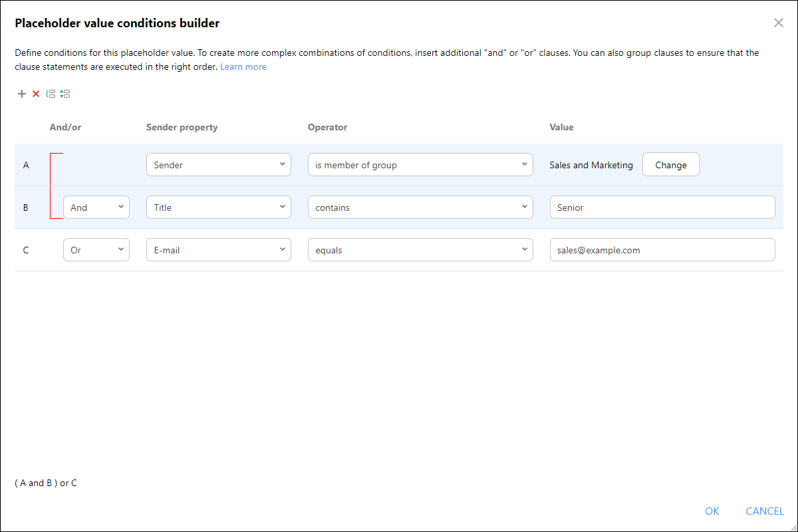
Task: Click the 'And/or' column header
Action: [x=65, y=127]
